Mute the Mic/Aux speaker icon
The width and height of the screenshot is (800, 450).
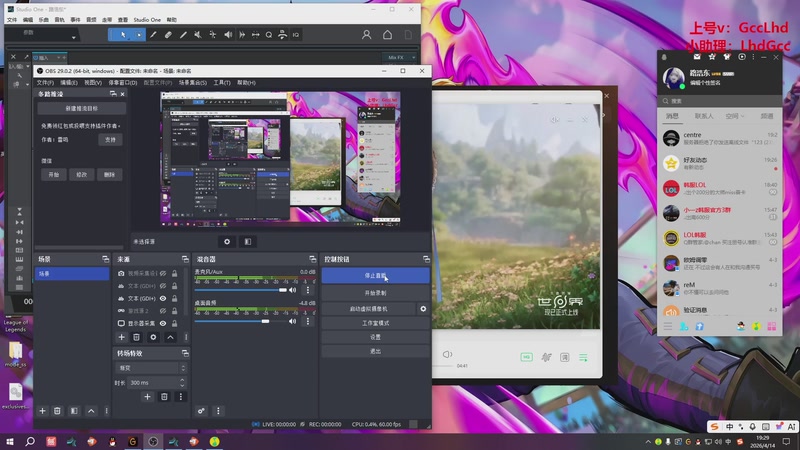[293, 290]
